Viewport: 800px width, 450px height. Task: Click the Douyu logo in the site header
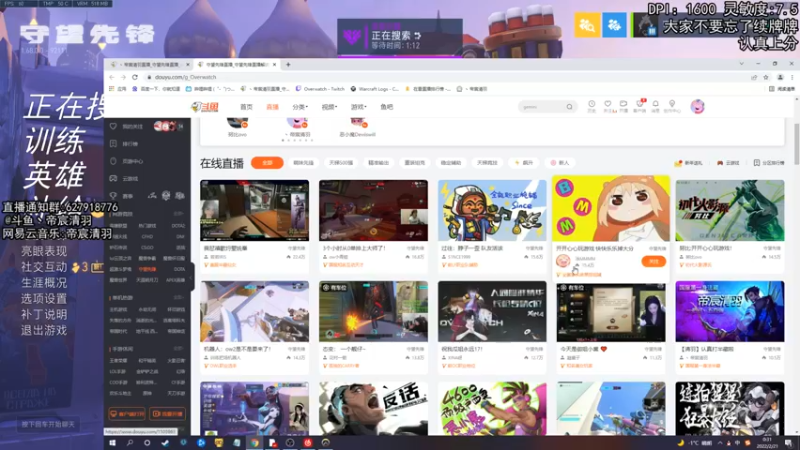pos(205,107)
